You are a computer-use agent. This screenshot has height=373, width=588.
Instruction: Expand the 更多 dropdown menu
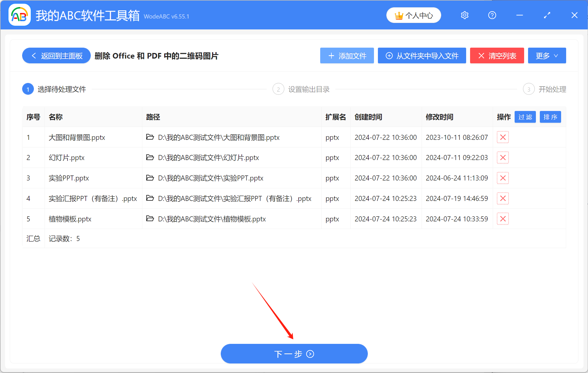click(x=547, y=55)
